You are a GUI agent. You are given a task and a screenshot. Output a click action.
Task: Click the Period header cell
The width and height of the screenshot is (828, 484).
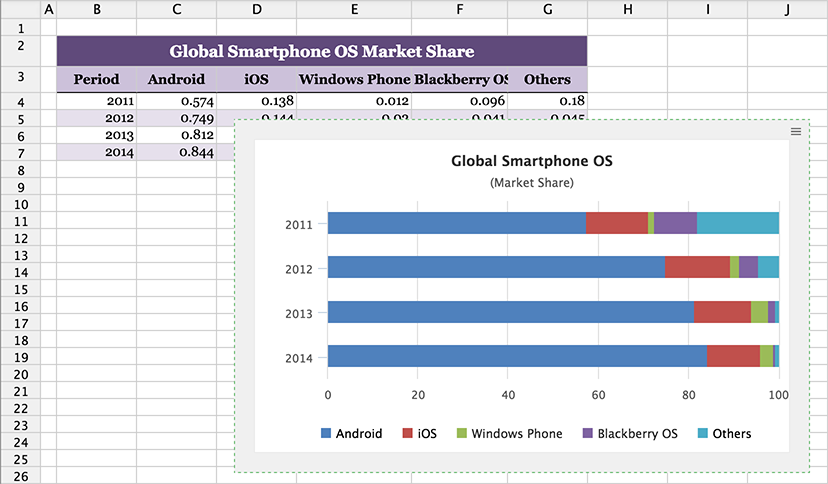(96, 79)
